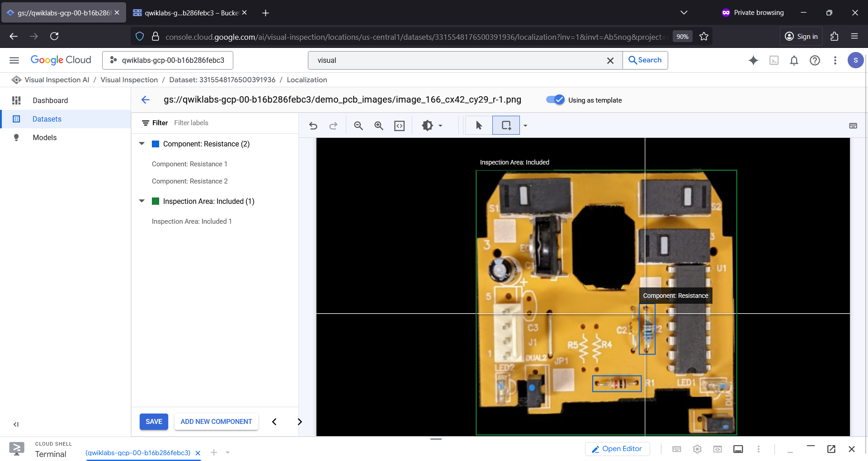868x461 pixels.
Task: Open browser application menu
Action: 854,36
